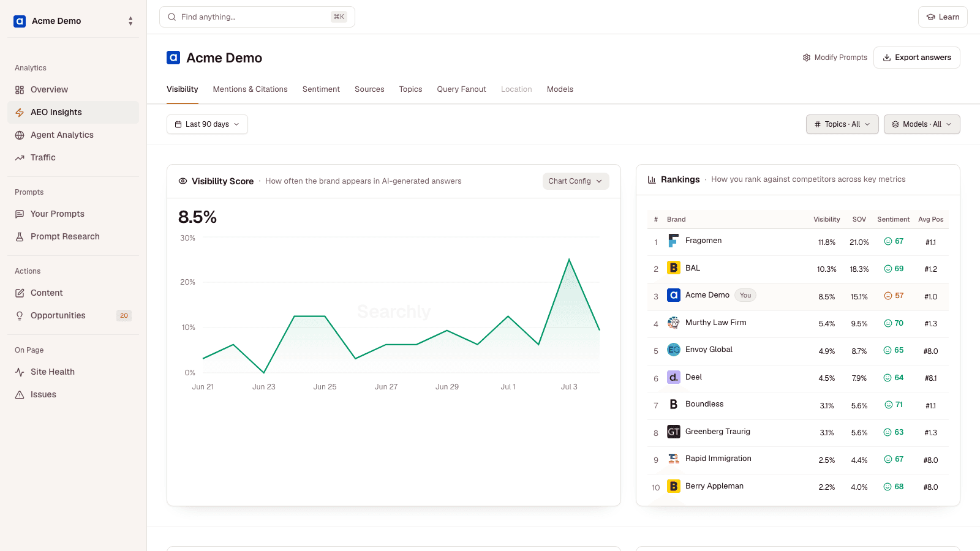Switch to the Models tab
The height and width of the screenshot is (551, 980).
(560, 89)
